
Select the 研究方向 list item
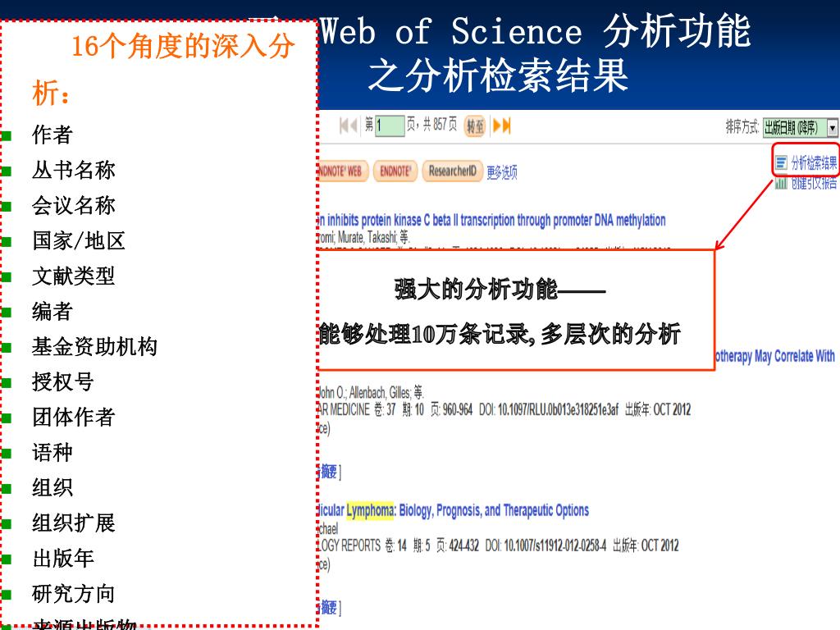73,594
